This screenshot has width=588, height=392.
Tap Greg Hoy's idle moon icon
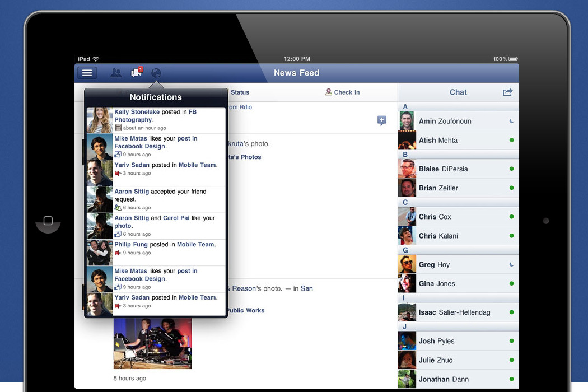tap(511, 264)
